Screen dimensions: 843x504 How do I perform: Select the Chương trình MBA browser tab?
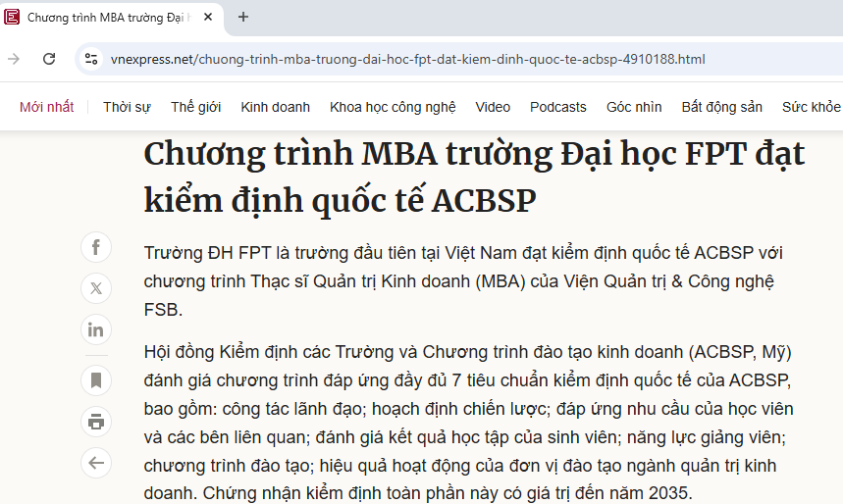[x=111, y=18]
